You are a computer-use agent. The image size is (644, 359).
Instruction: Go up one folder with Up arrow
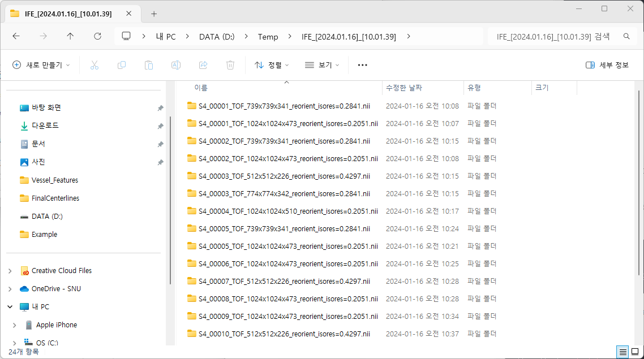pos(70,36)
